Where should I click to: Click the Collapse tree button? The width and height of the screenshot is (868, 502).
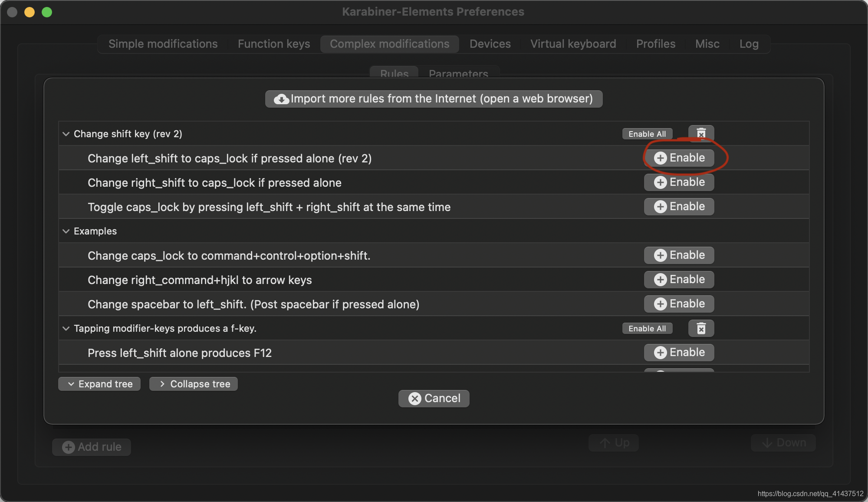click(194, 384)
